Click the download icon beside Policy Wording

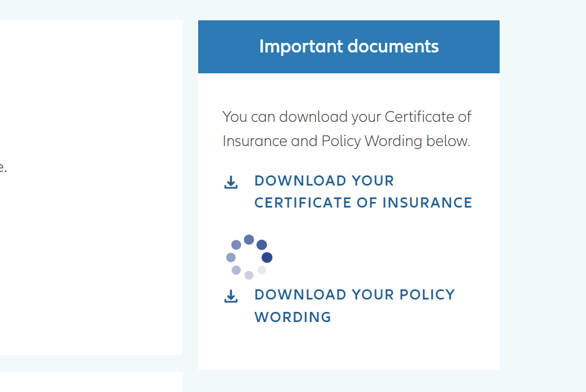tap(231, 296)
